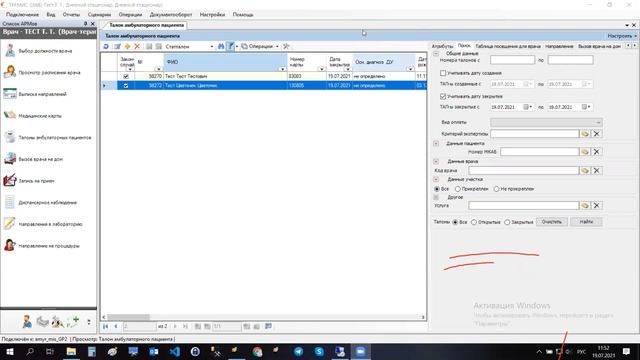This screenshot has width=640, height=360.
Task: Open Вызов врача на дом sidebar item
Action: 33,159
